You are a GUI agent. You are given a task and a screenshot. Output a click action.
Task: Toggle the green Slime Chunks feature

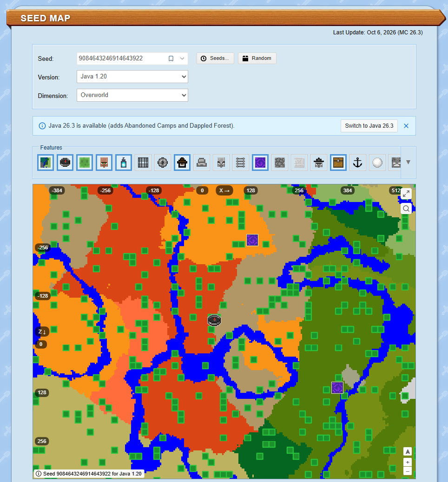[85, 163]
